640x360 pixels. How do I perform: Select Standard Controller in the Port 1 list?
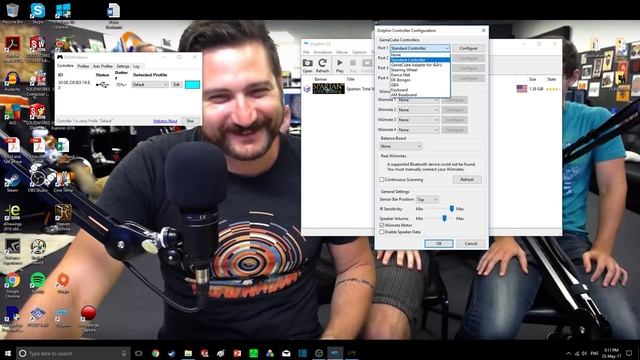coord(420,60)
